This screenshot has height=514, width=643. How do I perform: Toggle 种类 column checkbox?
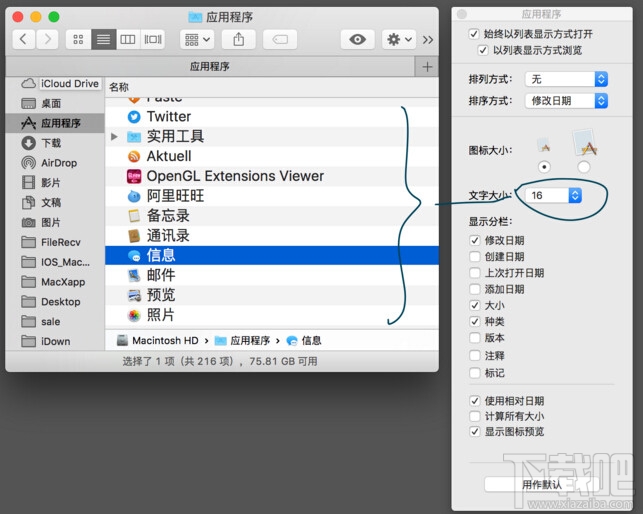pos(474,321)
